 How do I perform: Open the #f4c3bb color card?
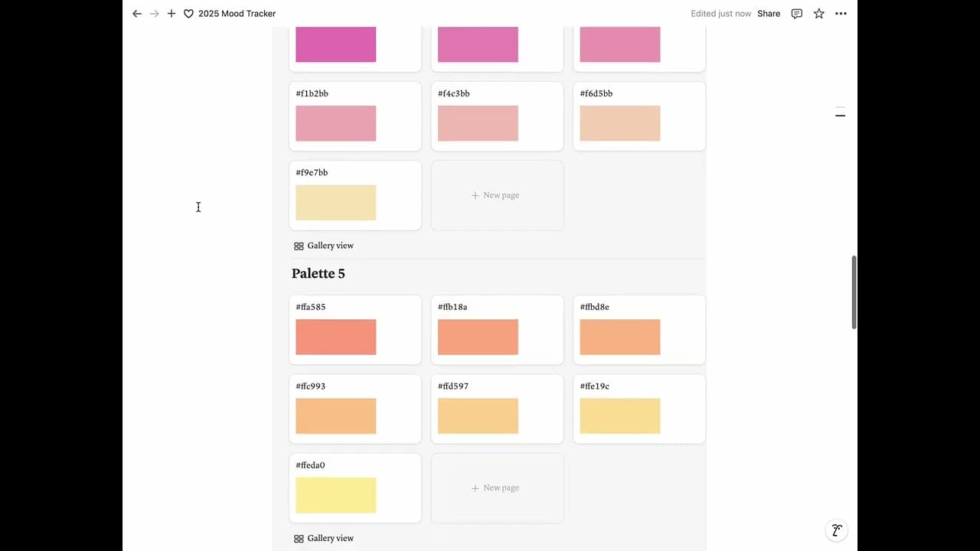pyautogui.click(x=496, y=116)
